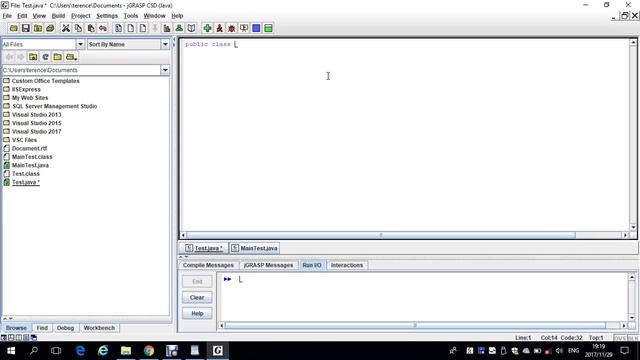Click the Remove CSD icon
The width and height of the screenshot is (640, 360).
pos(131,28)
